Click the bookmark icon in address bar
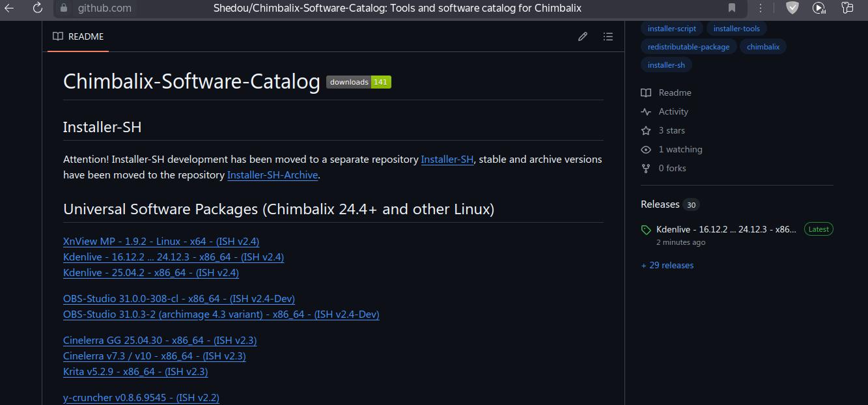 pyautogui.click(x=732, y=8)
